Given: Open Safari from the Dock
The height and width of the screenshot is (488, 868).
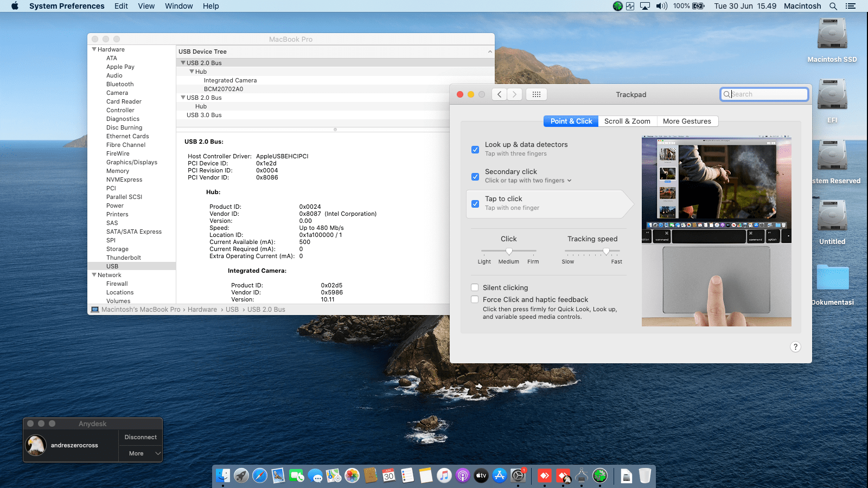Looking at the screenshot, I should coord(260,476).
